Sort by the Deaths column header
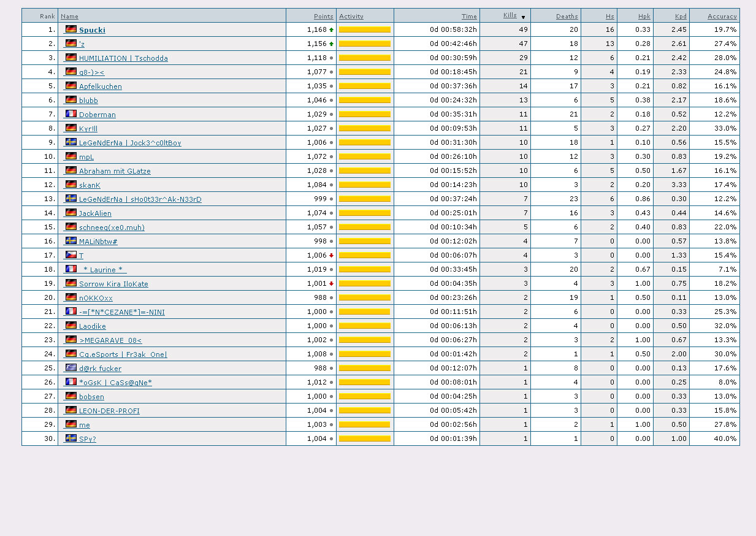The width and height of the screenshot is (756, 536). point(567,17)
